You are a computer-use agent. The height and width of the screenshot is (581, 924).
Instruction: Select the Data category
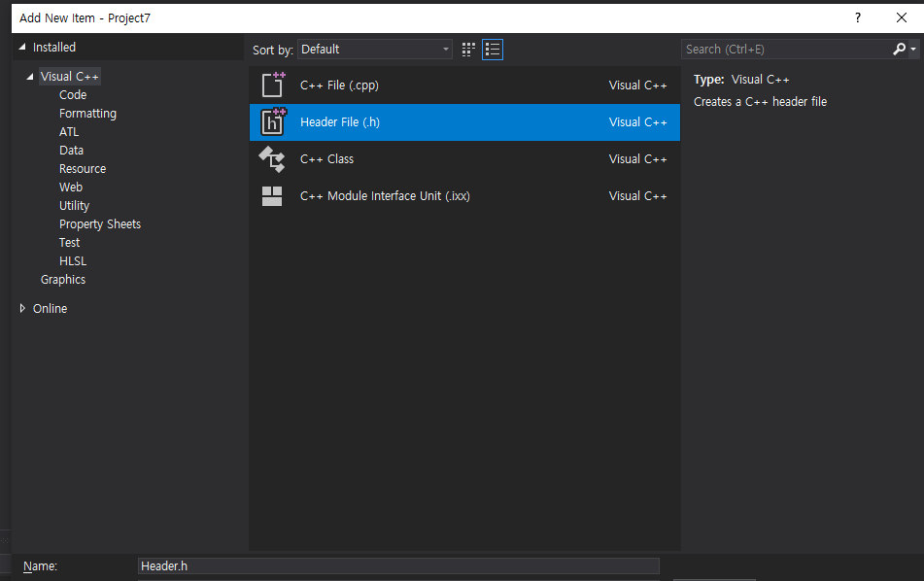pyautogui.click(x=71, y=151)
